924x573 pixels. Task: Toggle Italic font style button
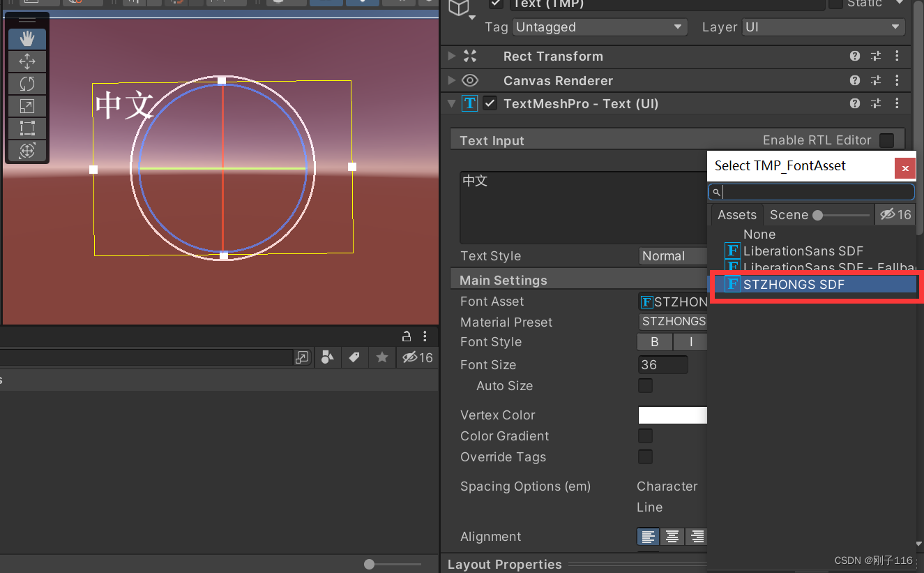click(690, 342)
